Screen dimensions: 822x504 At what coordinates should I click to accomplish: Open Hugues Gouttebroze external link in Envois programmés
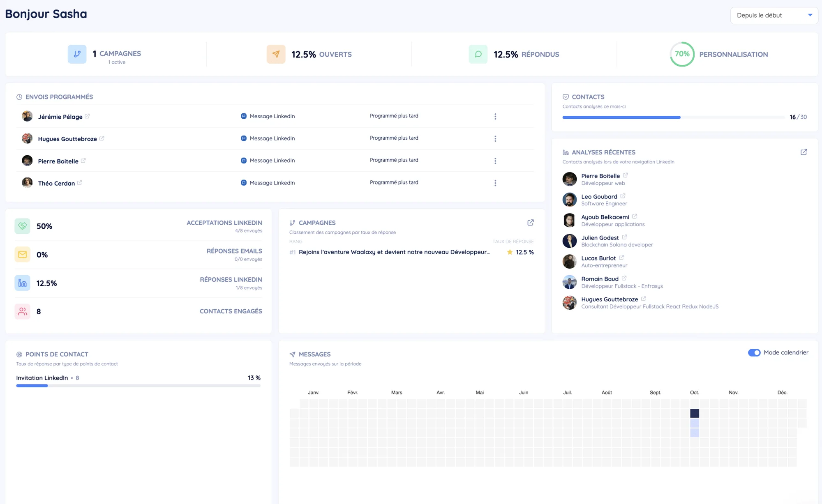[102, 138]
